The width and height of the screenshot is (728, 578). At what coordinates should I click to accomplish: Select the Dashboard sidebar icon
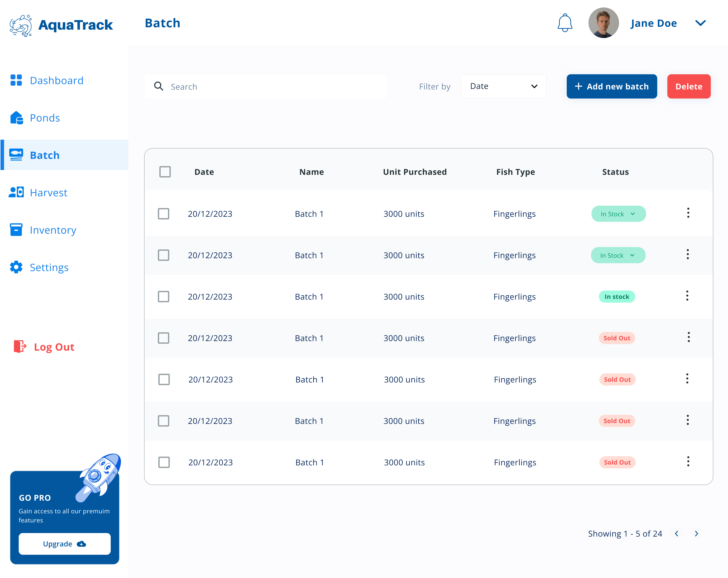pyautogui.click(x=16, y=80)
